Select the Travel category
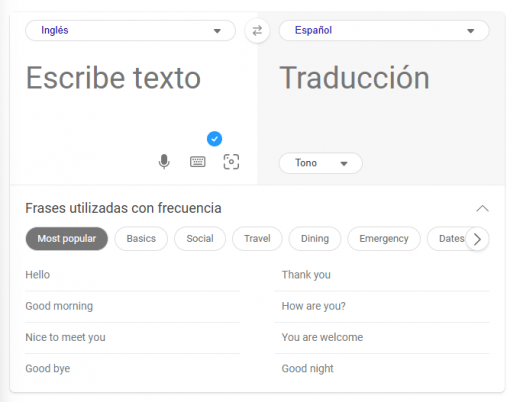 tap(257, 239)
